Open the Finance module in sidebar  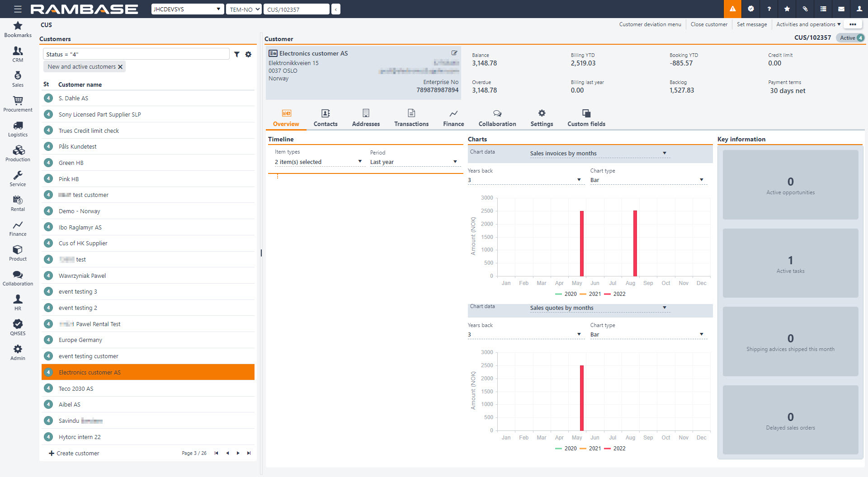coord(18,228)
